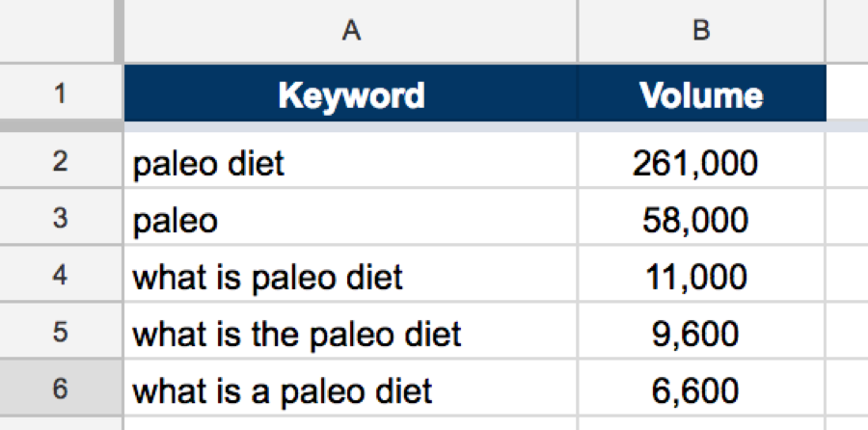The width and height of the screenshot is (868, 430).
Task: Select "what is a paleo diet" cell
Action: coord(351,391)
